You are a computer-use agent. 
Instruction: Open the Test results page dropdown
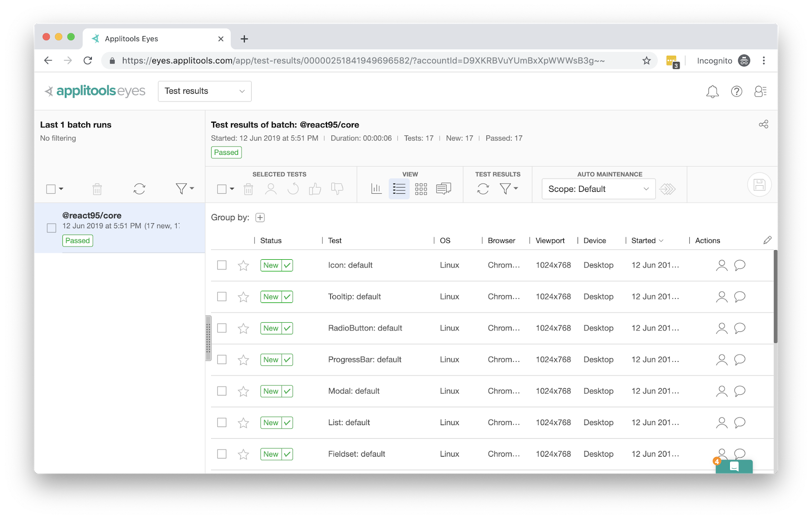coord(205,91)
